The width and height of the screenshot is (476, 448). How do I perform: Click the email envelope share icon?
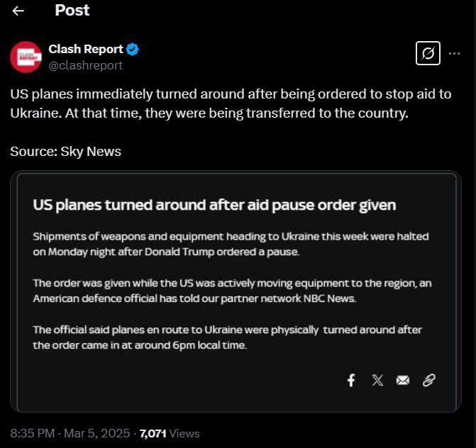[x=403, y=381]
